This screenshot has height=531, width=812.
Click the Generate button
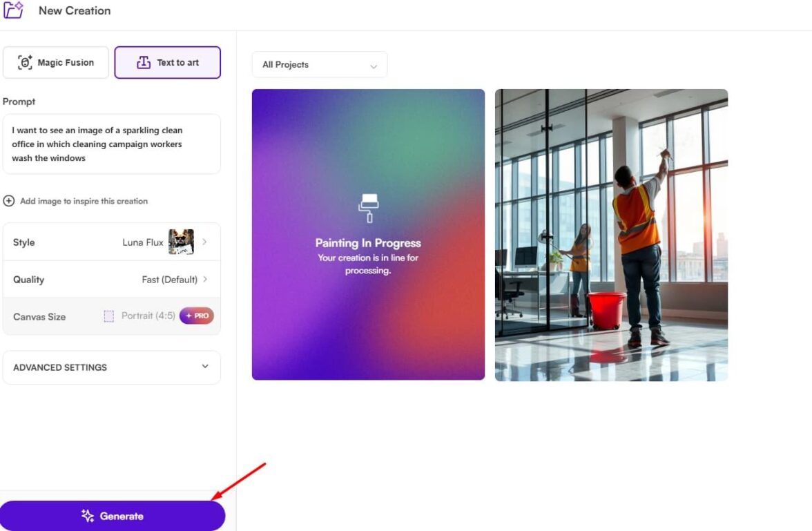tap(113, 516)
